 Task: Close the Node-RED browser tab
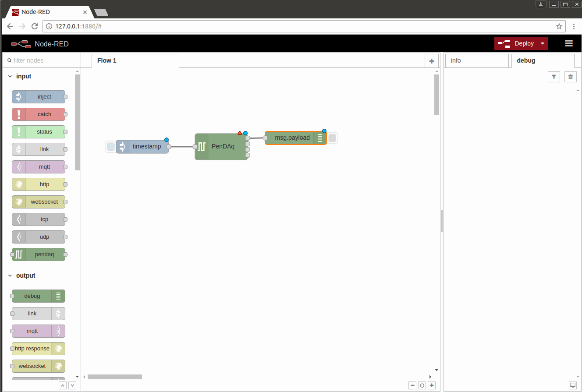click(85, 12)
